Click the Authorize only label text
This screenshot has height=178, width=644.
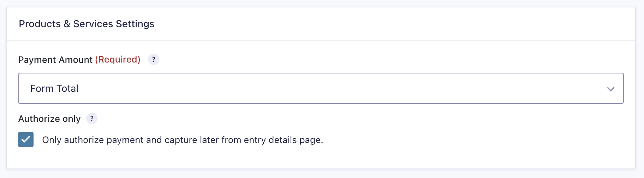pyautogui.click(x=49, y=119)
